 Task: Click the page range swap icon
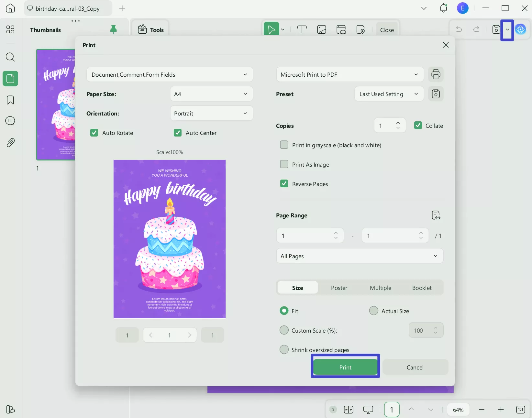436,215
